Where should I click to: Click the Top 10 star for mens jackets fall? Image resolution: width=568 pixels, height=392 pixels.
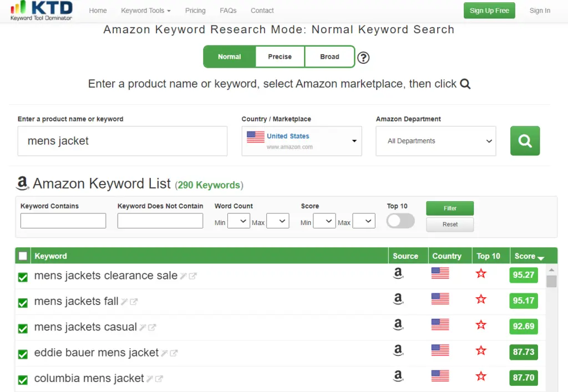481,299
